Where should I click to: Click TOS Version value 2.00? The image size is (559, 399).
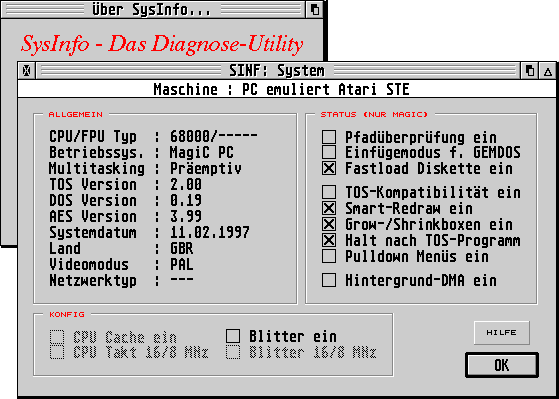point(186,185)
